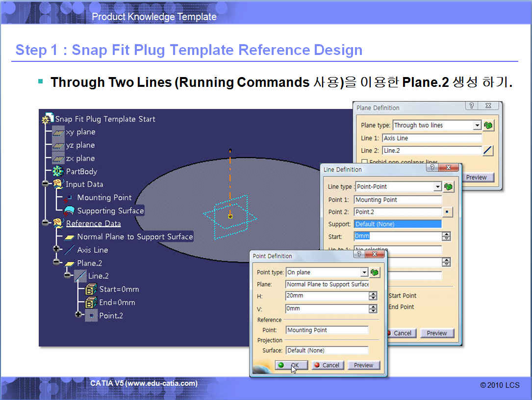Select Normal Plane to Support Surface in tree
Screen dimensions: 532x400
134,237
